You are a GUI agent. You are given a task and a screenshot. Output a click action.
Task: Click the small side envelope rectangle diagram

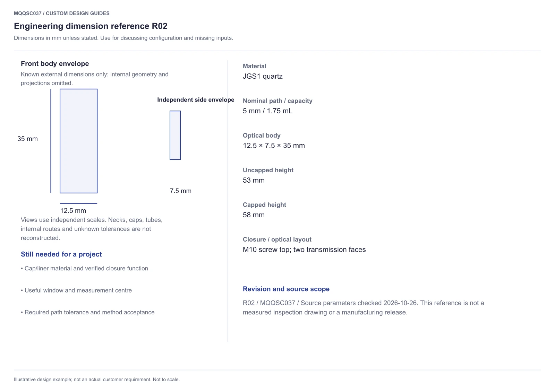[x=175, y=135]
